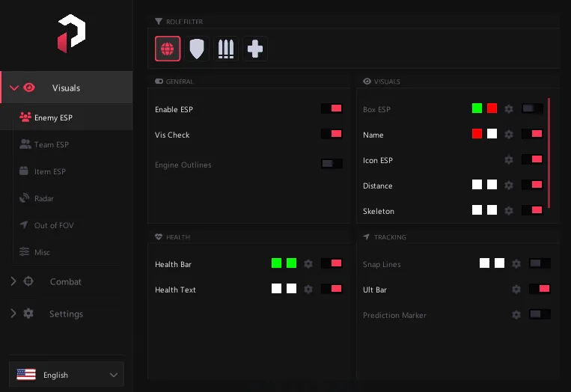Select the bullets damage role filter
The image size is (571, 392).
coord(226,49)
